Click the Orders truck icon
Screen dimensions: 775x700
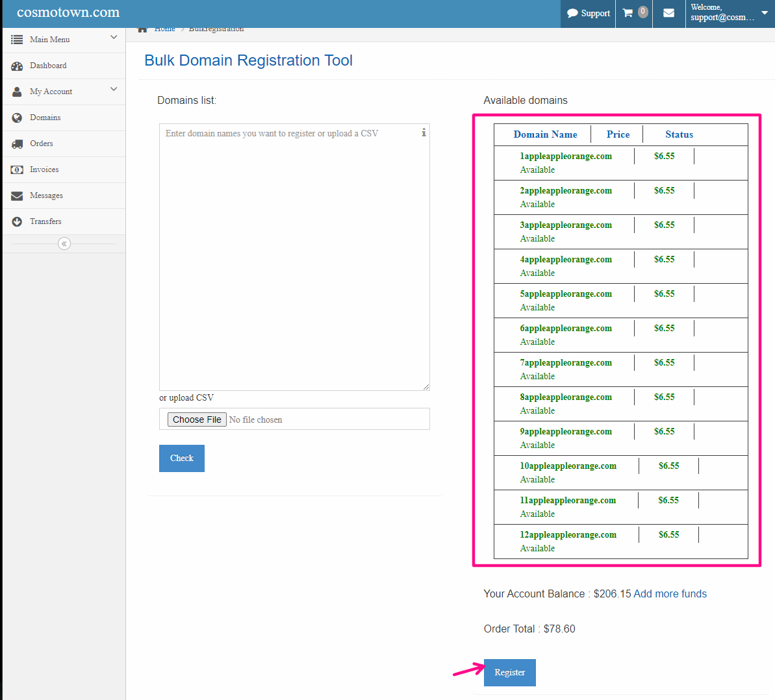(17, 144)
